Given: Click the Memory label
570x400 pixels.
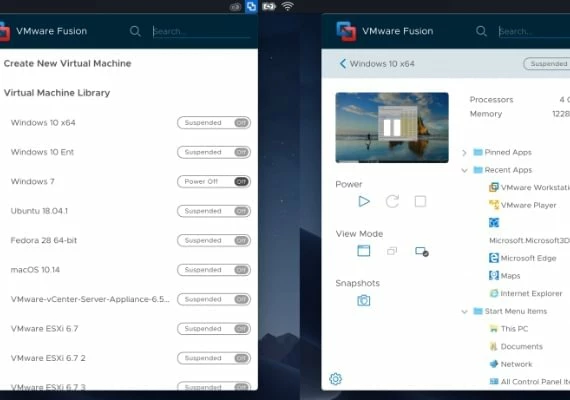Looking at the screenshot, I should click(x=486, y=114).
